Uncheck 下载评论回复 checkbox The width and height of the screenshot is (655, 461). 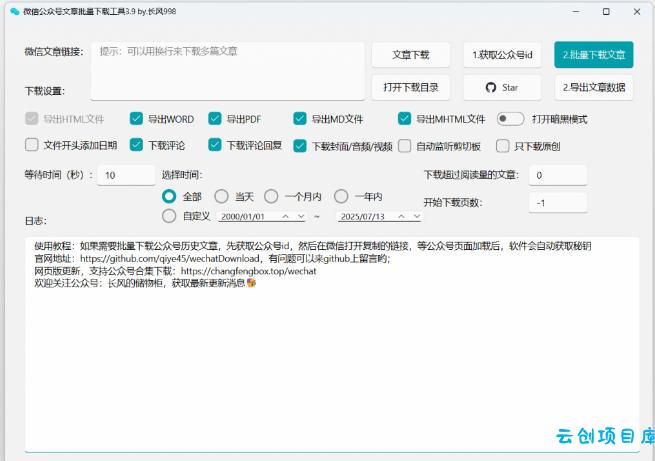click(215, 145)
